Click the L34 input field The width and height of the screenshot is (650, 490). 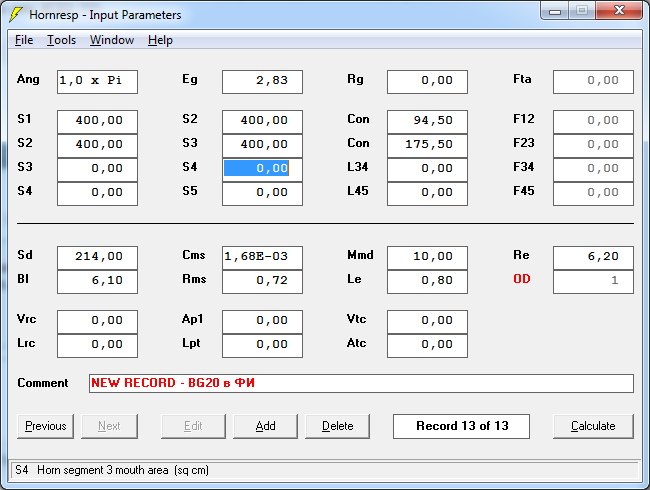427,170
